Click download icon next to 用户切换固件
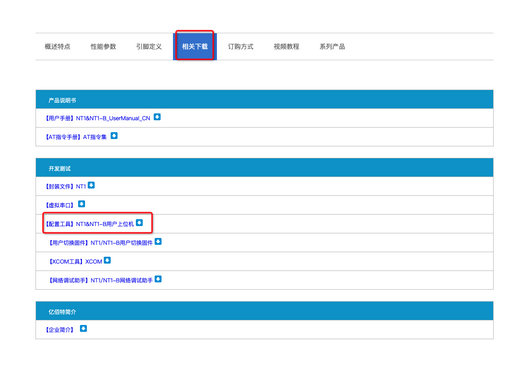520x366 pixels. [x=158, y=241]
